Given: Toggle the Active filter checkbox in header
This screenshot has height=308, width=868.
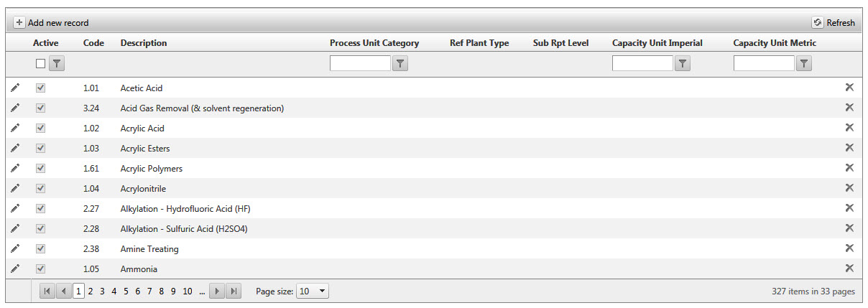Looking at the screenshot, I should click(41, 64).
